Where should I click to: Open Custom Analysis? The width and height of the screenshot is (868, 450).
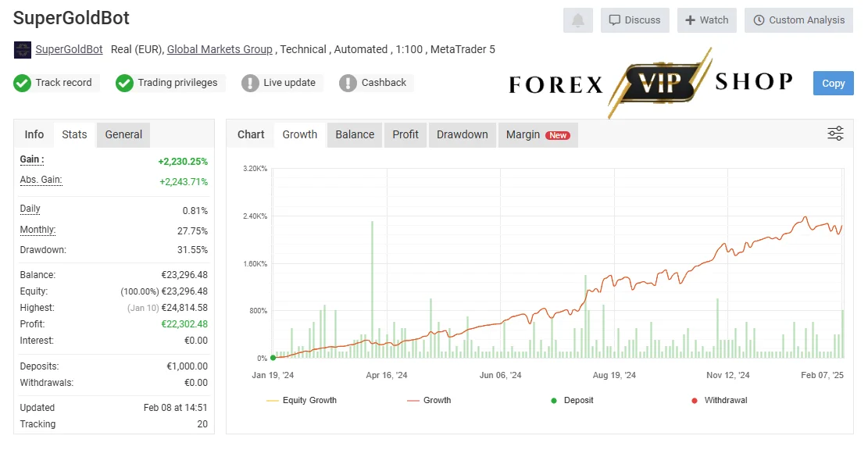point(798,20)
